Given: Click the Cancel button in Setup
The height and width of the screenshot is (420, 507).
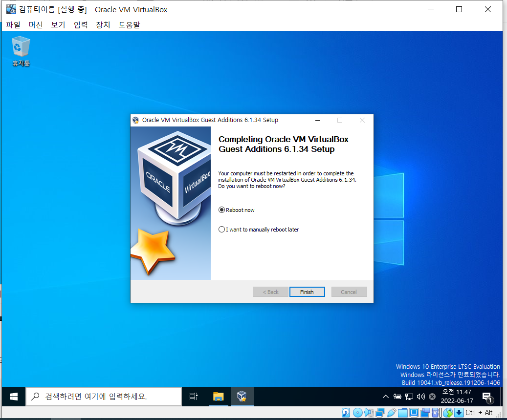Looking at the screenshot, I should tap(349, 292).
